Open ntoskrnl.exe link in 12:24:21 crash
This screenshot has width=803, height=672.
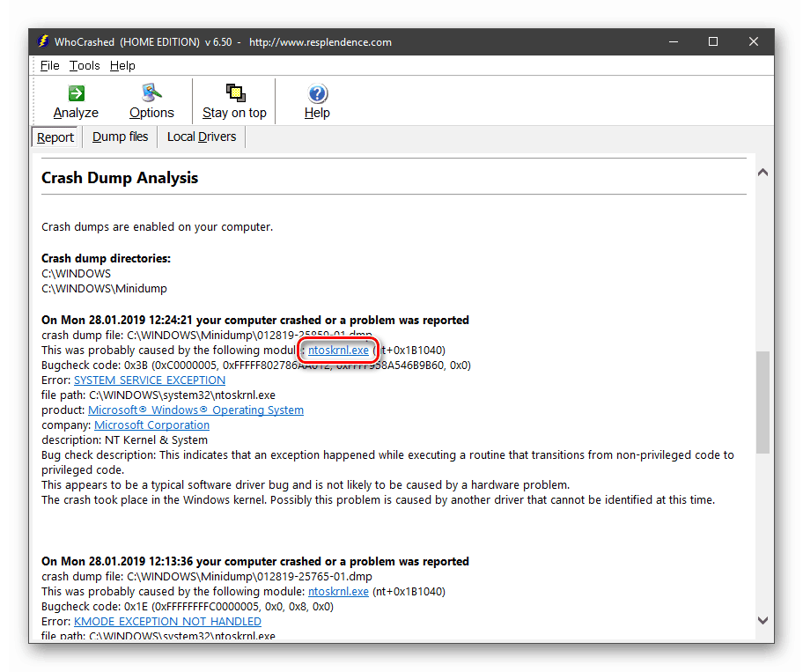tap(338, 351)
